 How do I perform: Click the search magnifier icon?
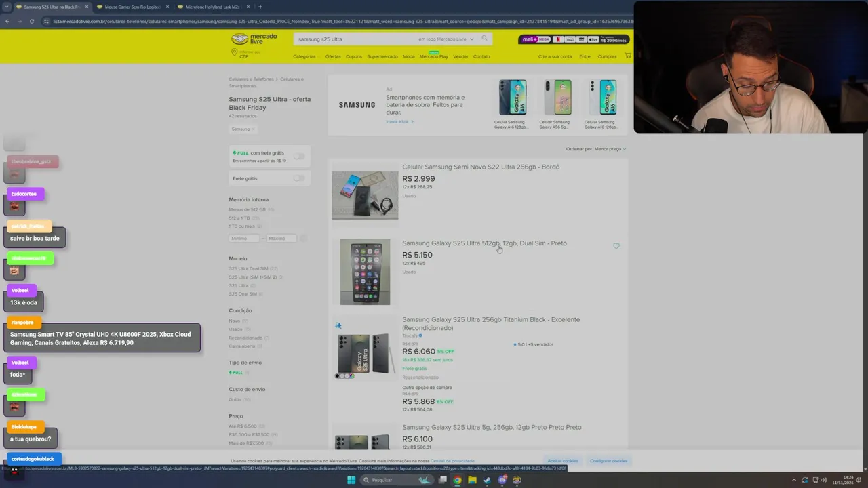coord(484,39)
